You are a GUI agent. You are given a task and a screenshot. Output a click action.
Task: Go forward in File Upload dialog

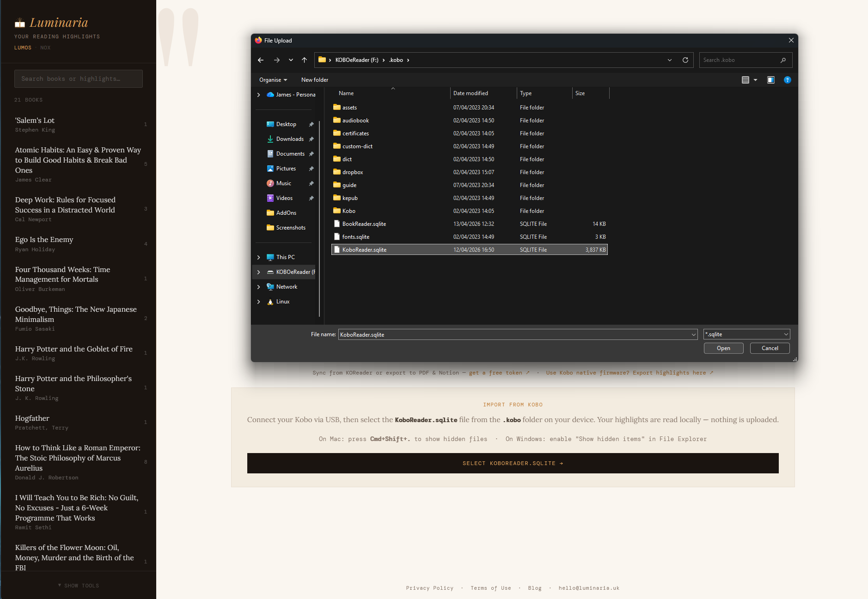point(276,60)
